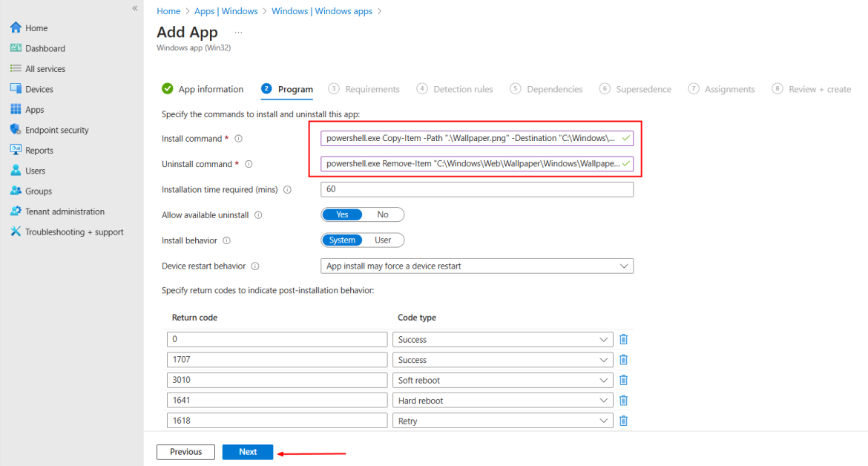
Task: Delete the return code 1618 row
Action: [623, 420]
